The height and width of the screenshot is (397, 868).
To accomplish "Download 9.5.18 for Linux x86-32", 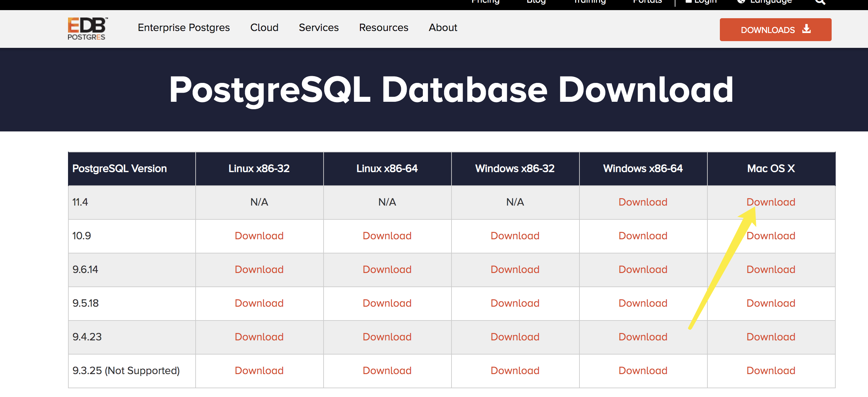I will point(259,303).
